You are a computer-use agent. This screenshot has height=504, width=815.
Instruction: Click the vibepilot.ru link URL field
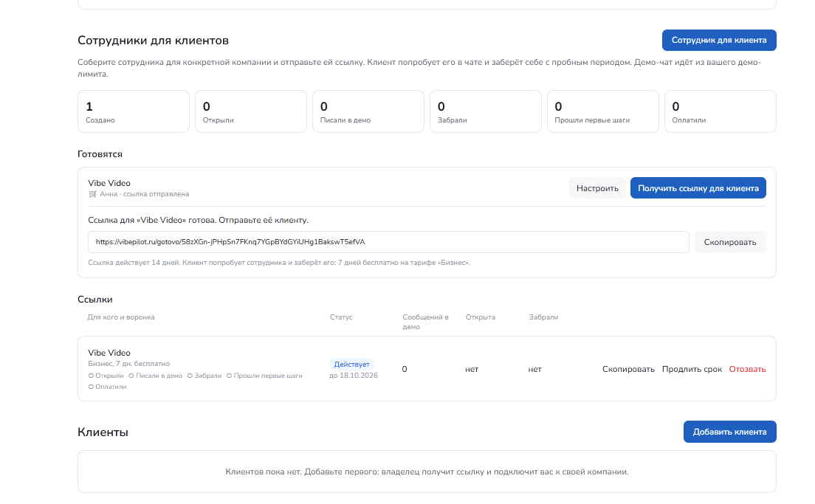[x=388, y=242]
